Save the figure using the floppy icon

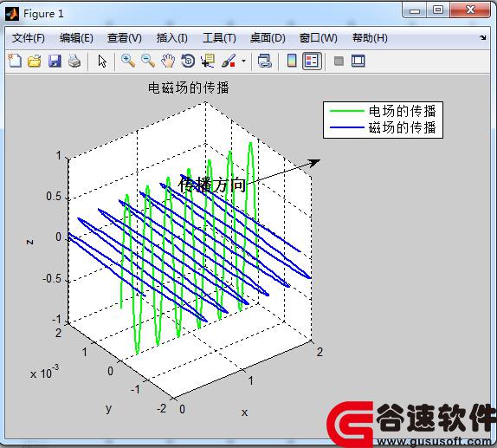tap(55, 61)
